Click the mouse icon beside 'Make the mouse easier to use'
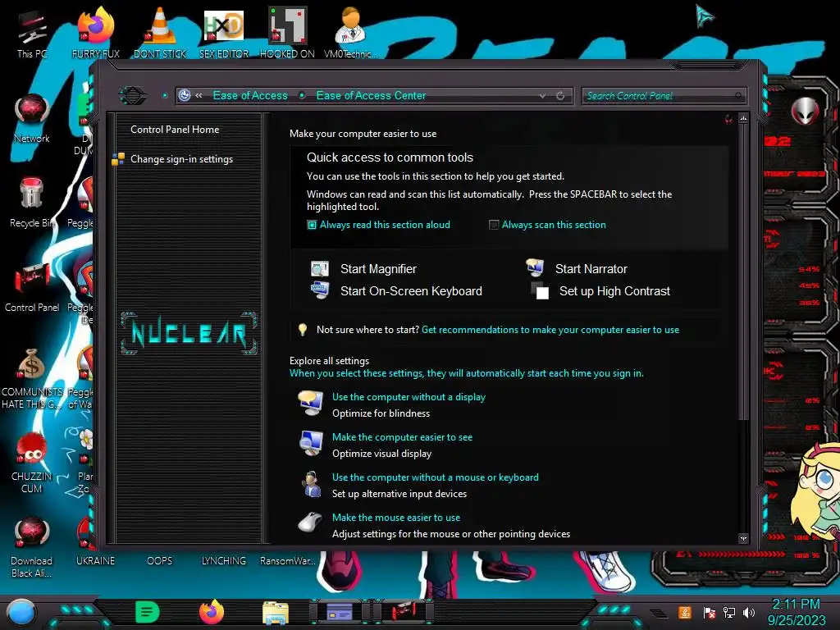Screen dimensions: 840x630 tap(311, 523)
